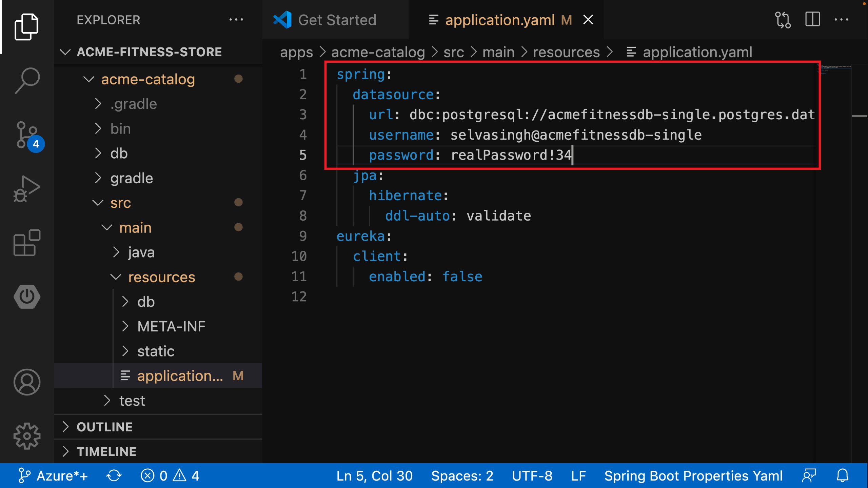This screenshot has width=868, height=488.
Task: Change Spring Boot Properties Yaml language mode
Action: (693, 475)
